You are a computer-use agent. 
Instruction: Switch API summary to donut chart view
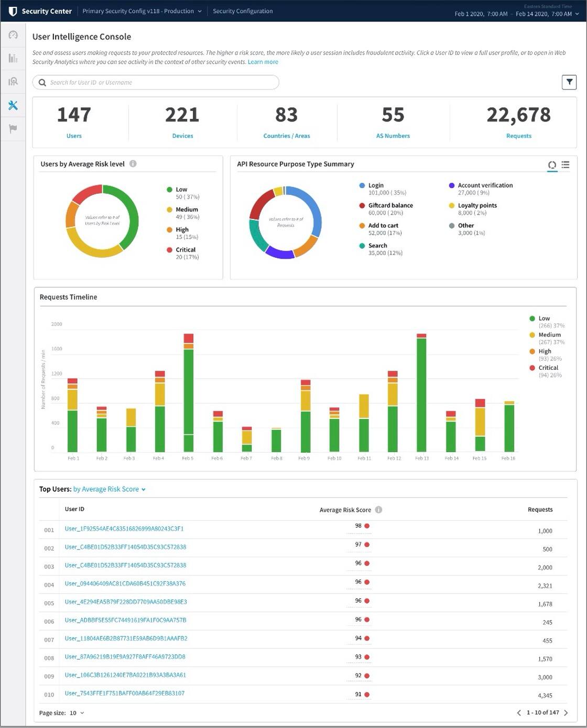click(552, 165)
